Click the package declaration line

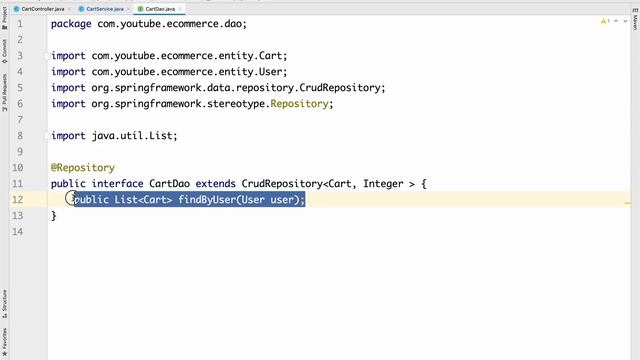coord(149,24)
